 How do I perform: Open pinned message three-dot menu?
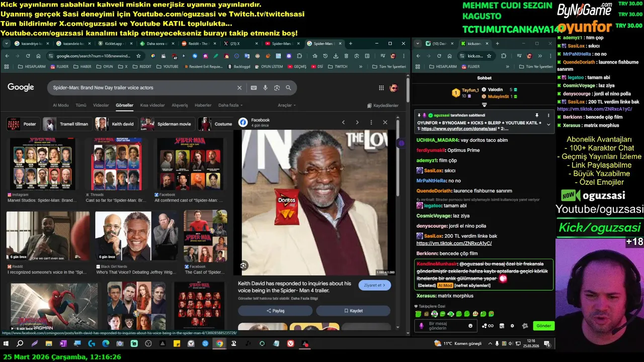548,116
